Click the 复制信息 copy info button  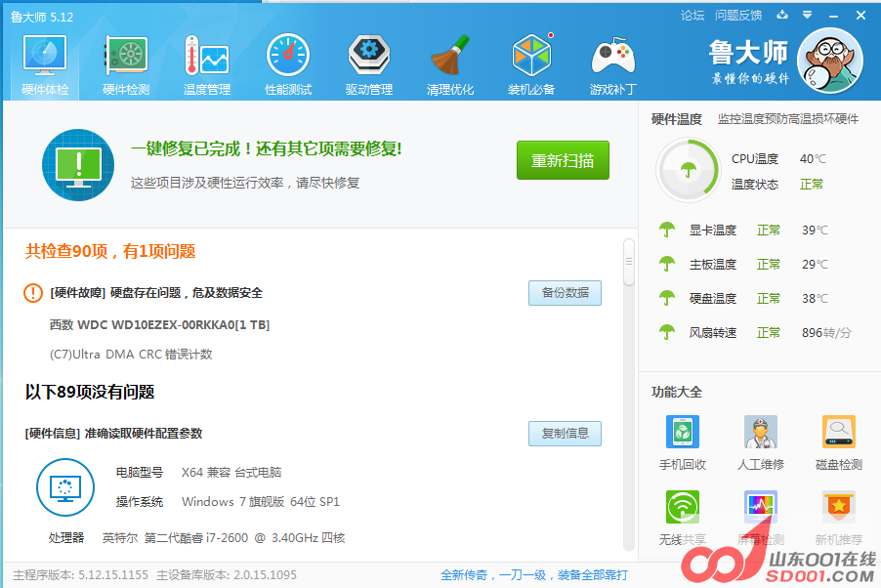[565, 434]
